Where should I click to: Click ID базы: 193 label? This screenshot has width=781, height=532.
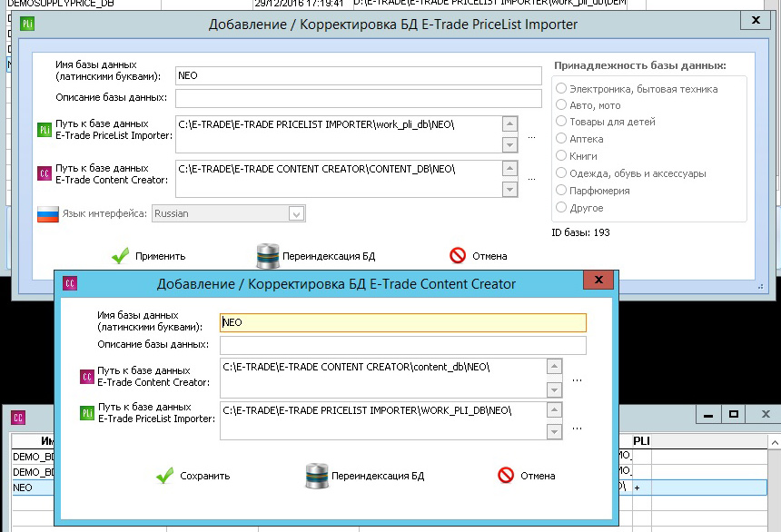coord(580,232)
